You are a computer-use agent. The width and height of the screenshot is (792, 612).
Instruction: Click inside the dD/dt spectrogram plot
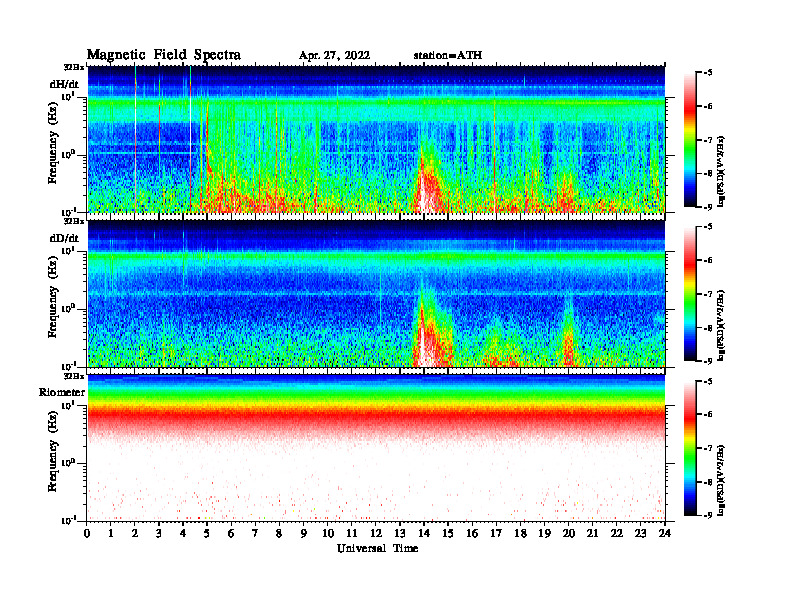click(376, 293)
